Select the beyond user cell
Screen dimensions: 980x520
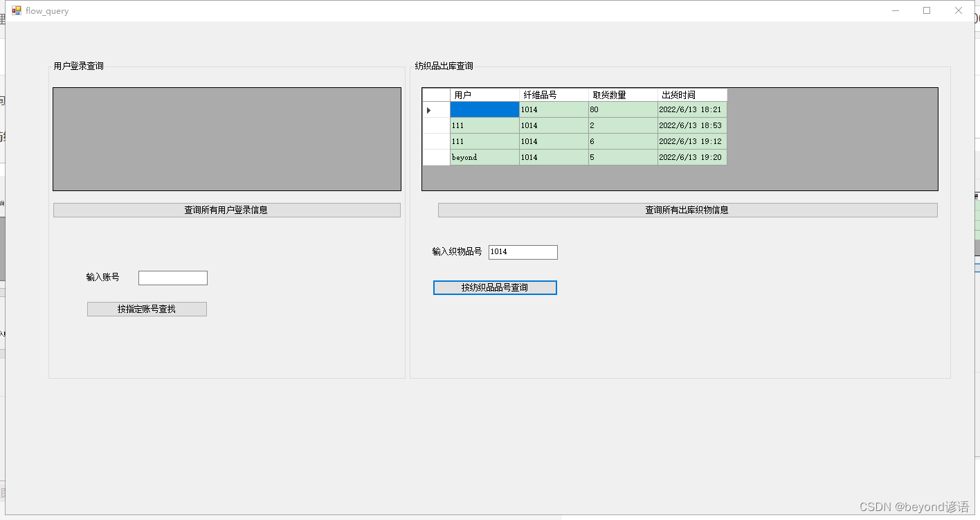click(484, 157)
